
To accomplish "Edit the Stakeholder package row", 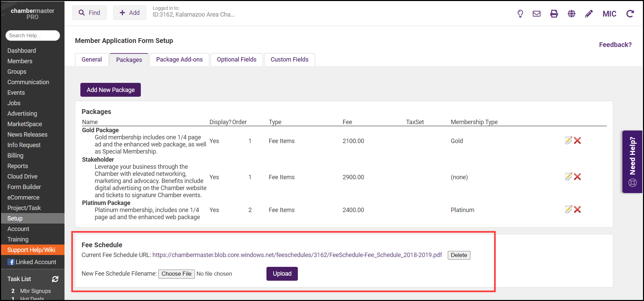I will tap(568, 177).
